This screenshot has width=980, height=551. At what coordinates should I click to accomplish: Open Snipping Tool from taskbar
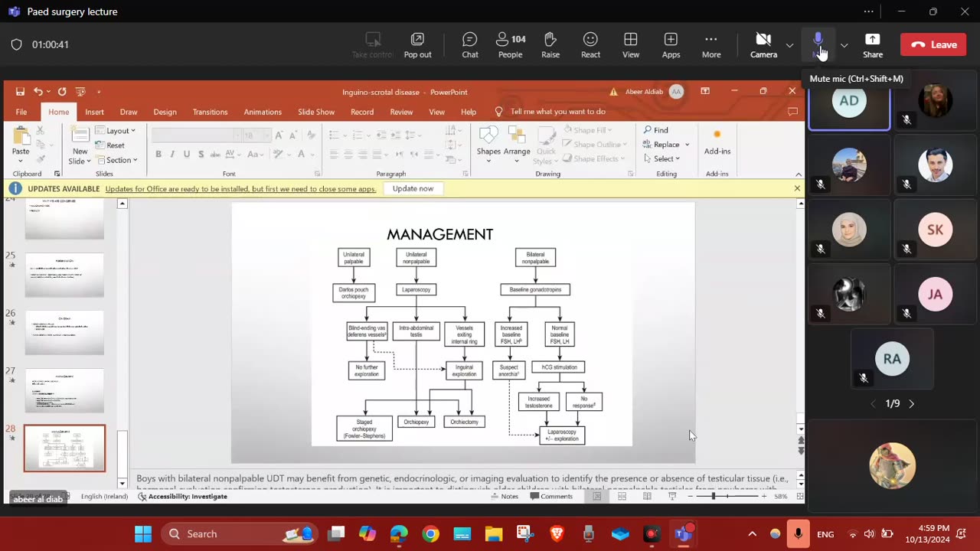(x=524, y=534)
